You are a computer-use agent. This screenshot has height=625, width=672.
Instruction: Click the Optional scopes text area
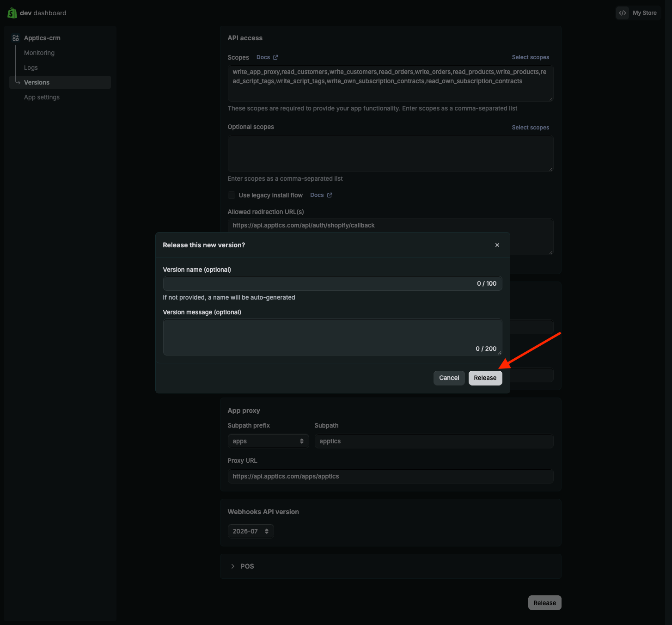pos(391,153)
